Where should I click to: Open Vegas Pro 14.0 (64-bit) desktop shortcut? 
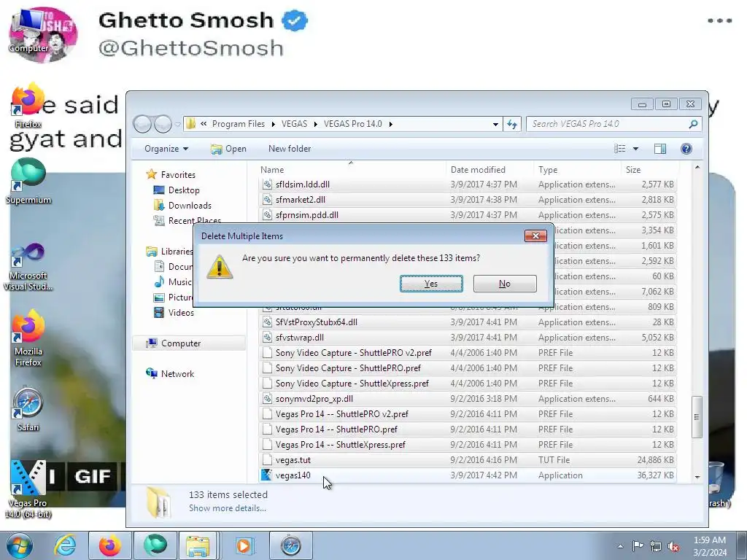[x=28, y=489]
